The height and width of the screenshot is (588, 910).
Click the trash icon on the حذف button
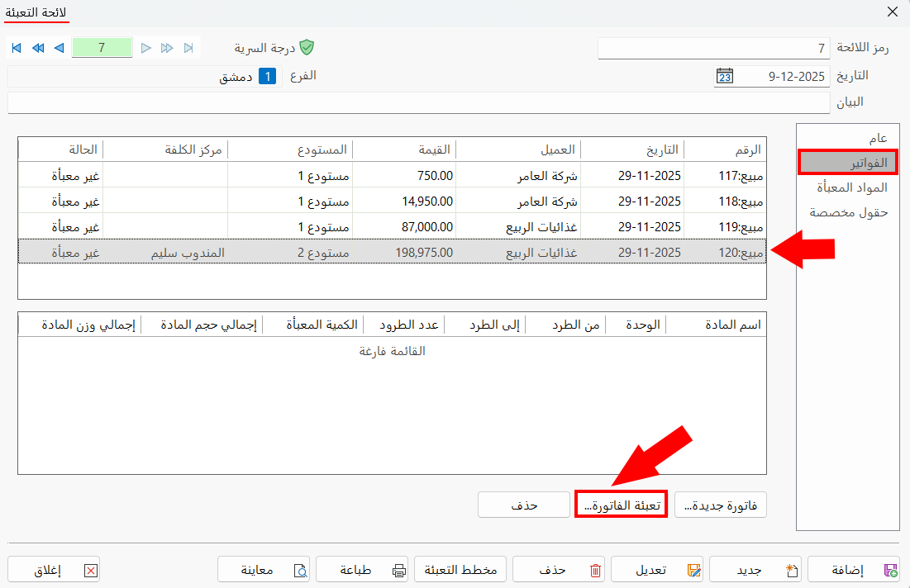click(594, 569)
